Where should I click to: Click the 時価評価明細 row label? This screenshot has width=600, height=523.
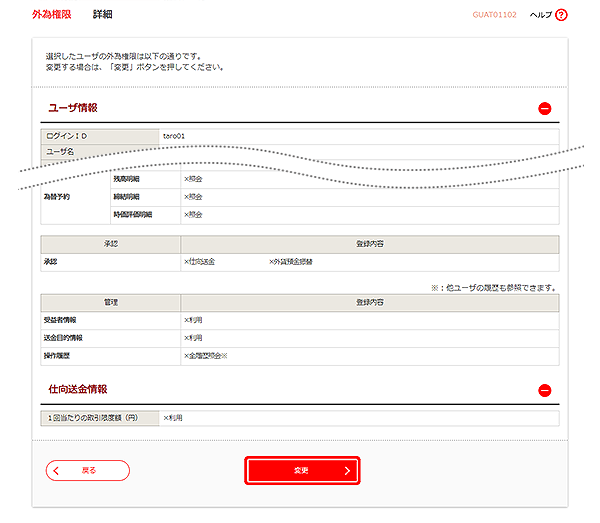pos(133,215)
